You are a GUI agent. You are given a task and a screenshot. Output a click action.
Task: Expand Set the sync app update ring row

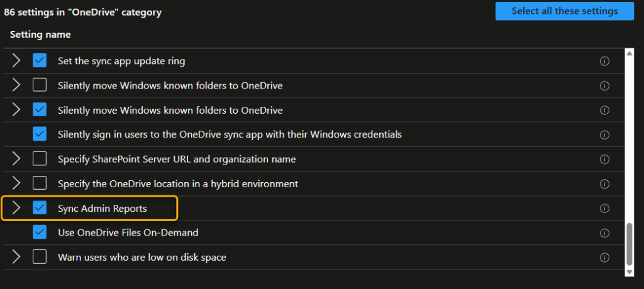coord(16,61)
